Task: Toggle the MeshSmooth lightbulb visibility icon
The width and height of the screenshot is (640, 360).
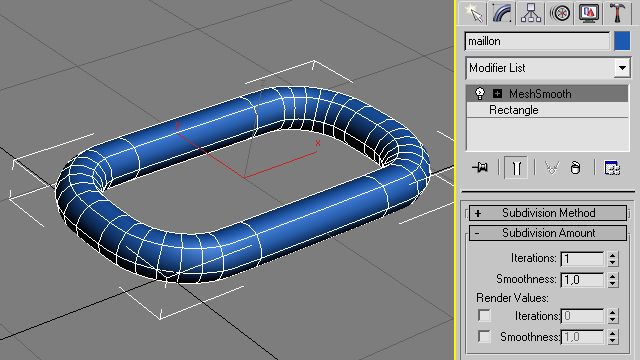Action: tap(480, 93)
